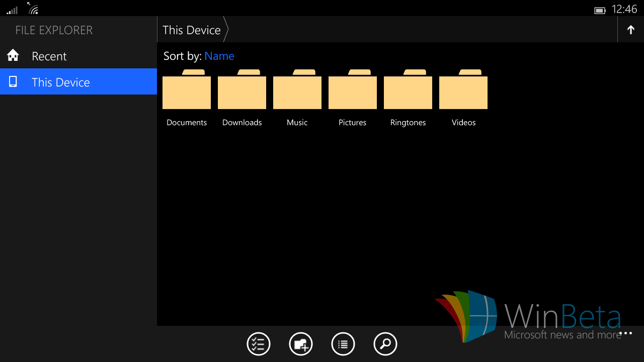Create a new folder with the bottom icon
Screen dimensions: 644x362
pos(301,344)
